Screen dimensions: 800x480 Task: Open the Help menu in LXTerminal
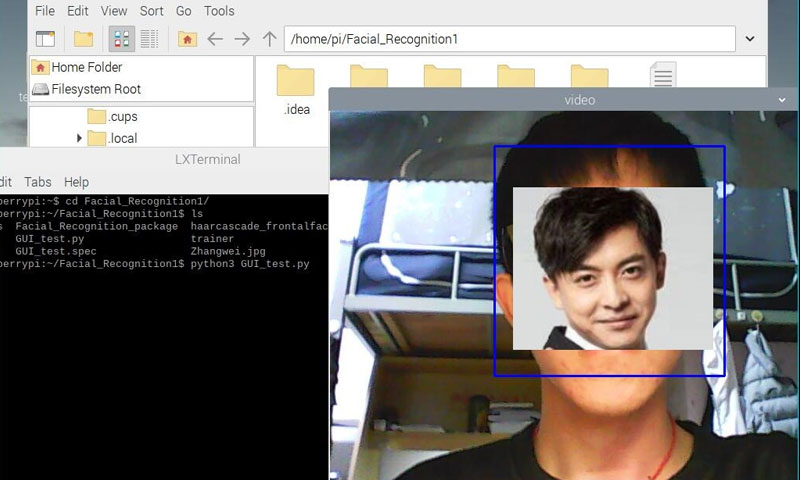76,182
